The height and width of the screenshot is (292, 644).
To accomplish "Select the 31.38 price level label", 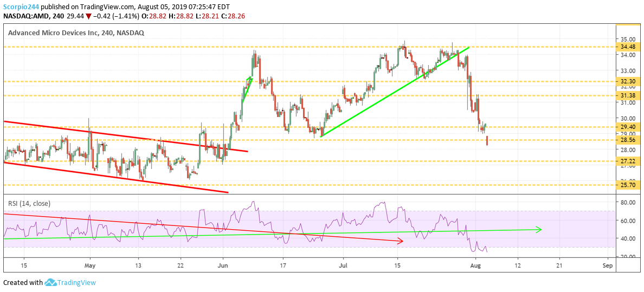I will (629, 95).
